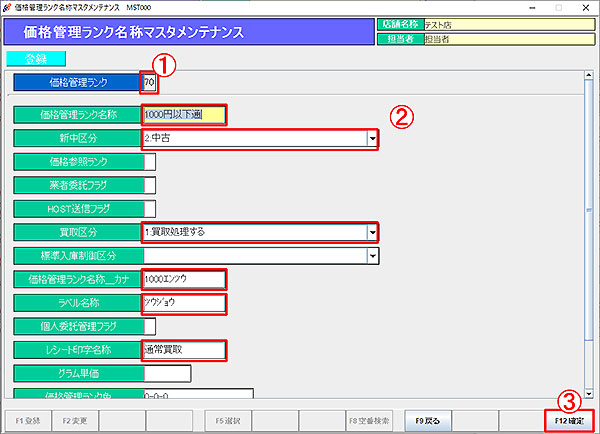Screen dimensions: 600x434
Task: Click the F8 空番検索 button
Action: [x=369, y=421]
